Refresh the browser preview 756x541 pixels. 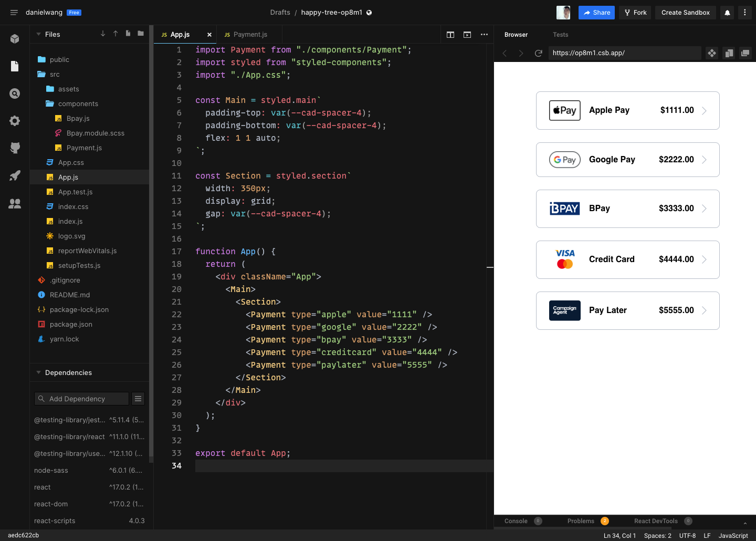click(x=538, y=53)
